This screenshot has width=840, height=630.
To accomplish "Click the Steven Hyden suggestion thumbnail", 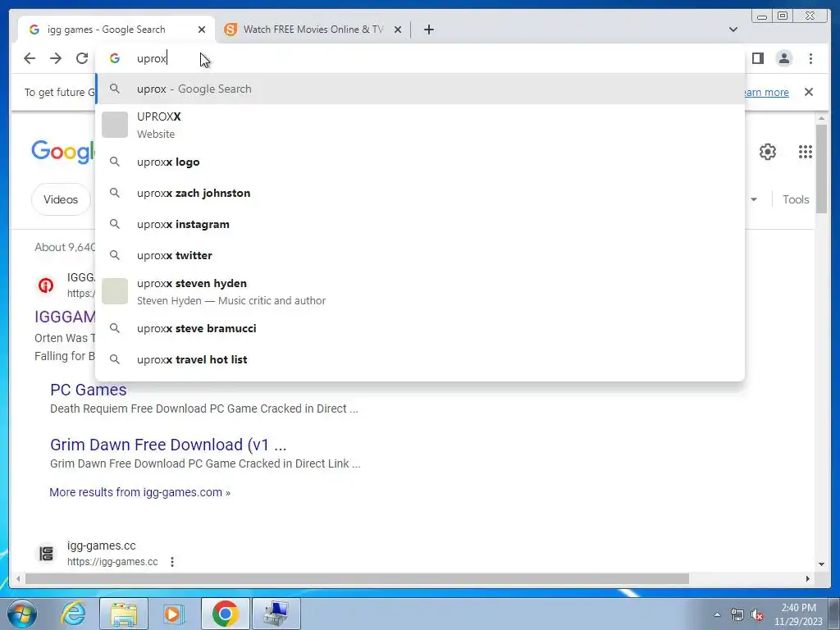I will pos(115,291).
